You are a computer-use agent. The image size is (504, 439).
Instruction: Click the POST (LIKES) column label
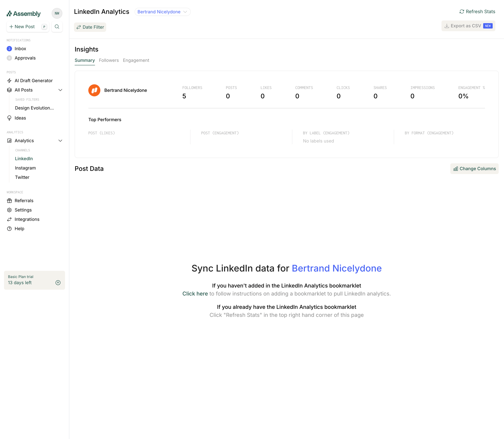point(101,133)
